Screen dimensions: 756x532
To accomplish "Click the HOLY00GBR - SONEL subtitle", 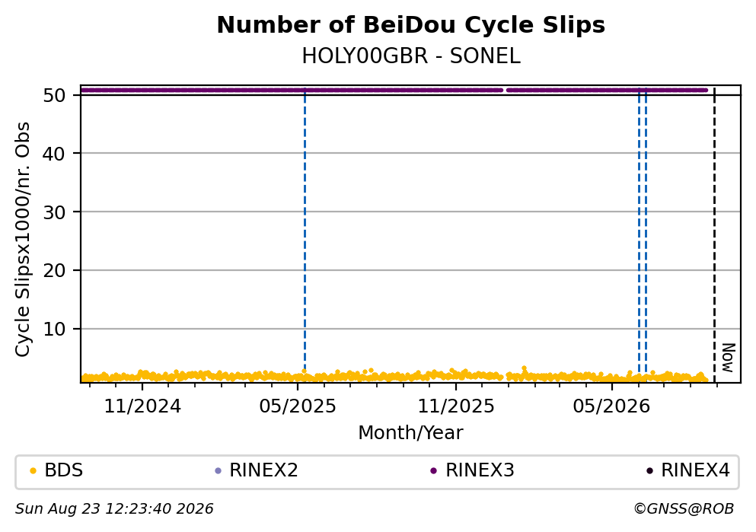I will click(411, 56).
